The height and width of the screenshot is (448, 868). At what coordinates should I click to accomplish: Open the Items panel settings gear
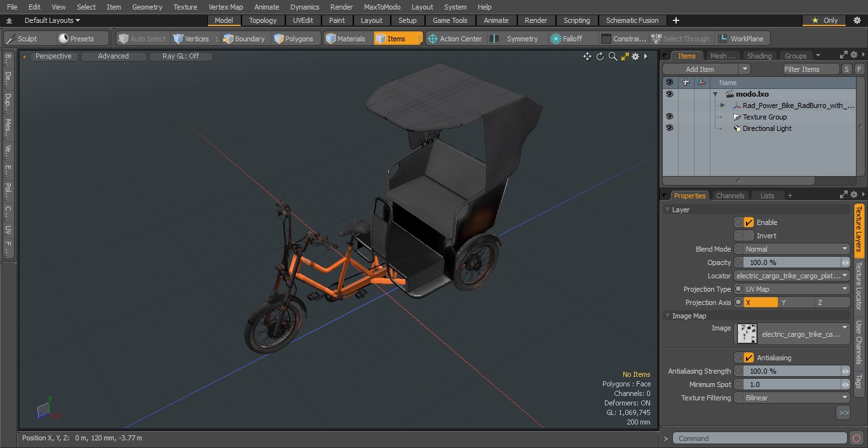854,55
